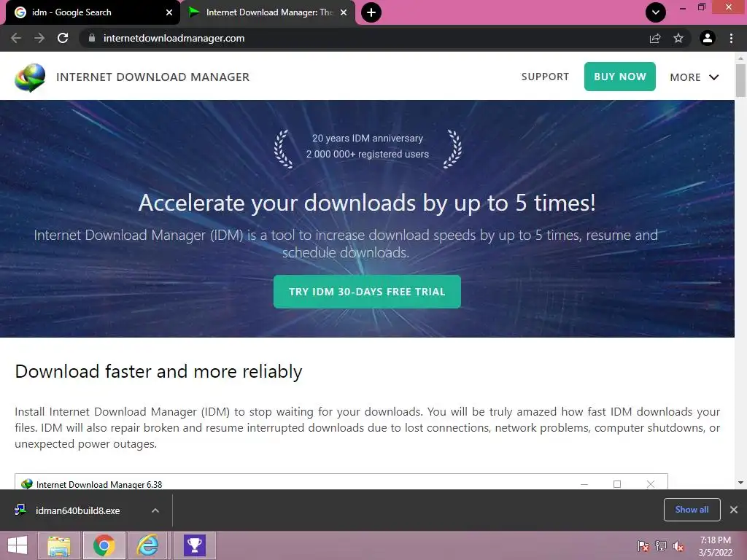Click "Accelerate your downloads" headline
The height and width of the screenshot is (560, 747).
coord(367,203)
